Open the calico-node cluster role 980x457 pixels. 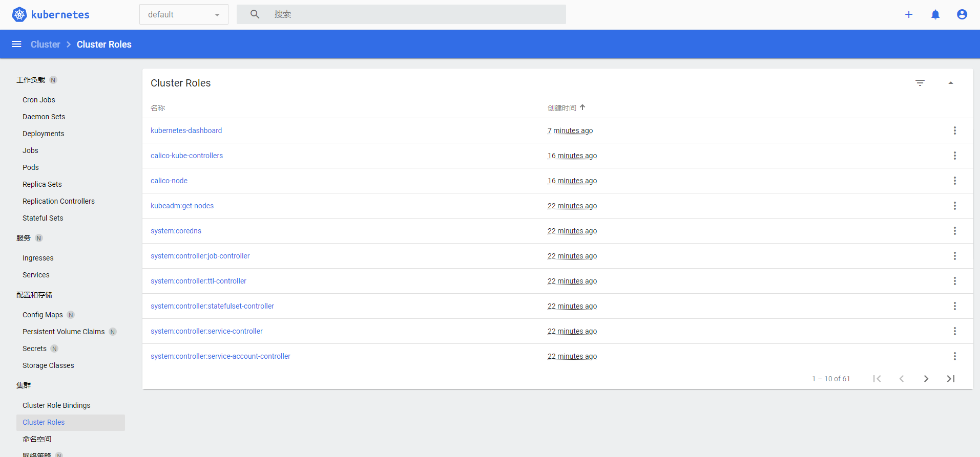[169, 181]
